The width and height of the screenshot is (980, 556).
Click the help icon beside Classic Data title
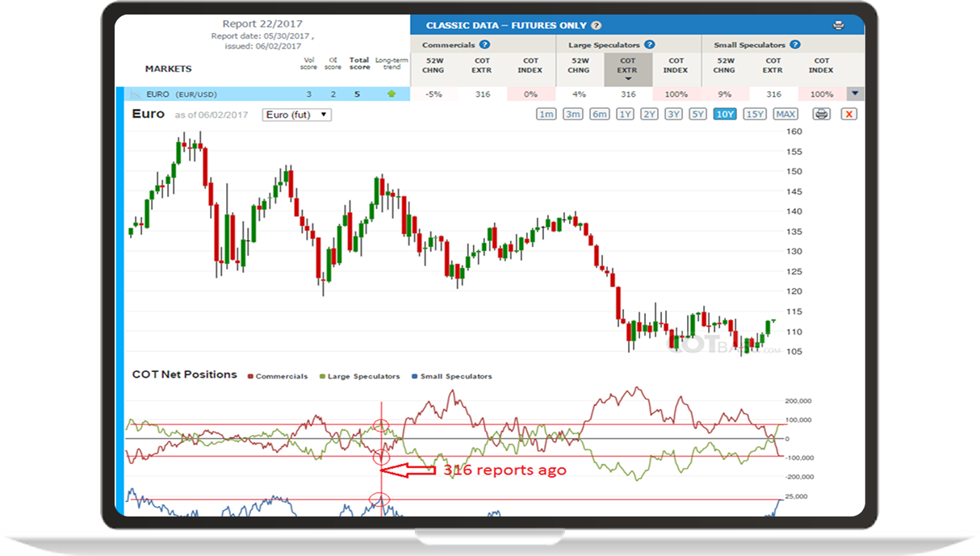coord(596,26)
